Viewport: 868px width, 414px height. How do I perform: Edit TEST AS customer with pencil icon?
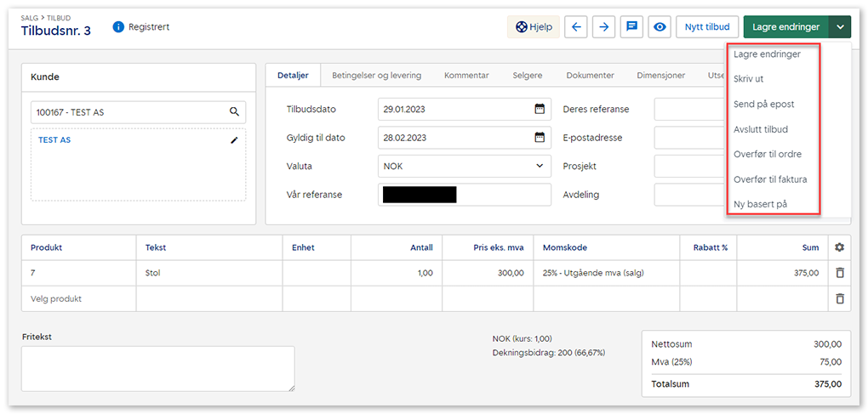click(x=235, y=140)
